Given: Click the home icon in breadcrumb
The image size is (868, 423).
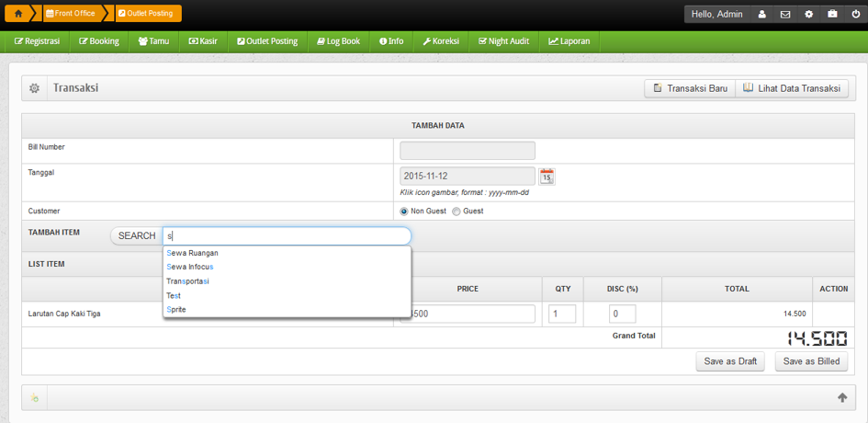Looking at the screenshot, I should pos(17,14).
